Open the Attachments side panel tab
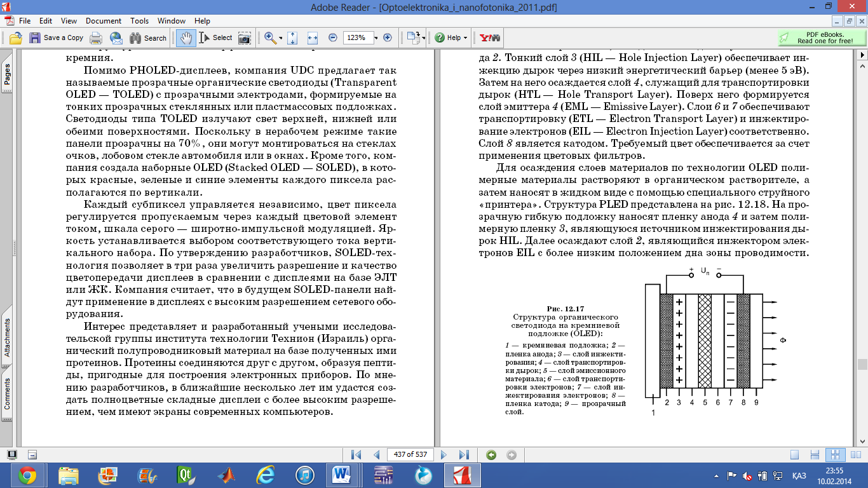 point(7,336)
